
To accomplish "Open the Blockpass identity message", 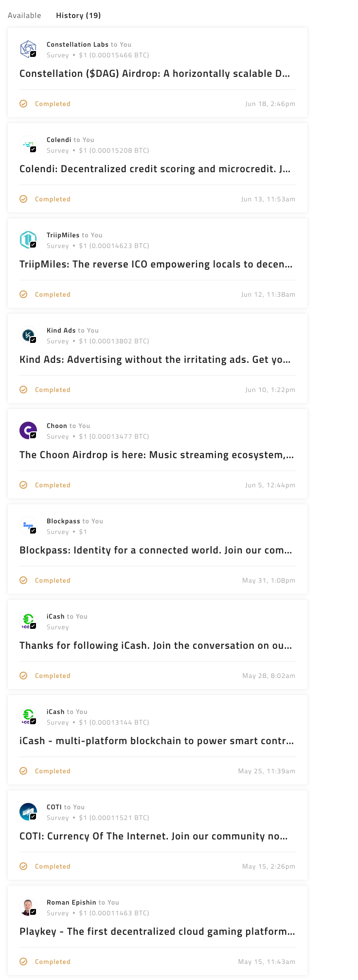I will (156, 551).
